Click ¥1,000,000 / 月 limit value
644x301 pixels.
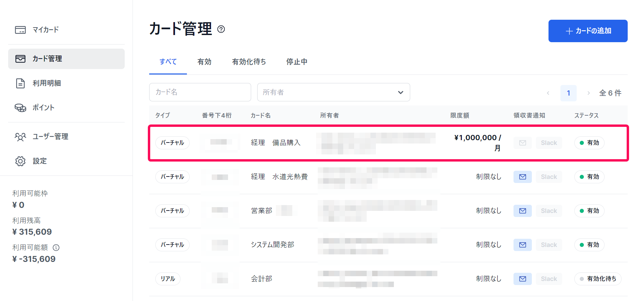click(477, 143)
